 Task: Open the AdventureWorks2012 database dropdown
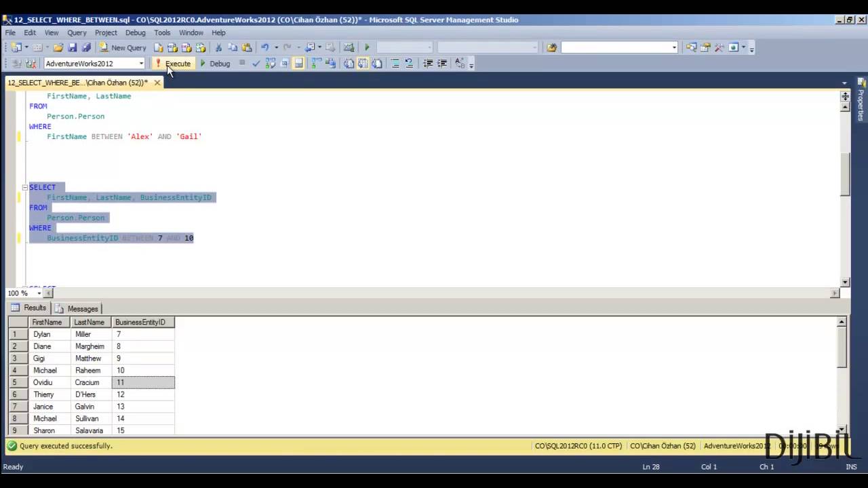pos(141,64)
